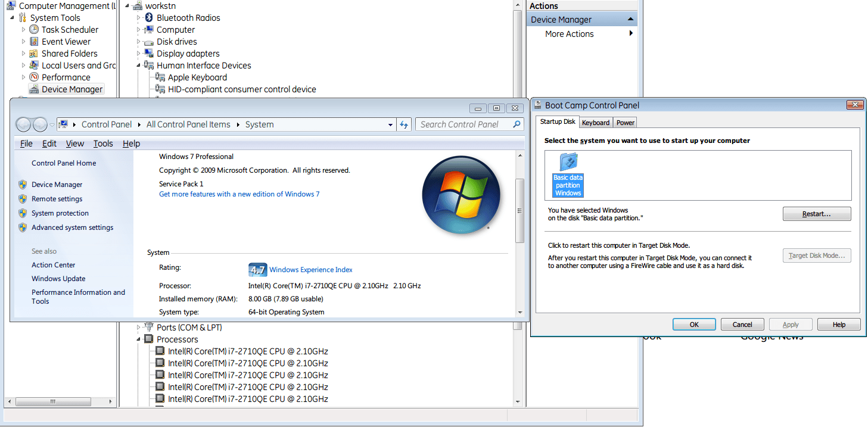
Task: Click the System Tools icon
Action: 23,18
